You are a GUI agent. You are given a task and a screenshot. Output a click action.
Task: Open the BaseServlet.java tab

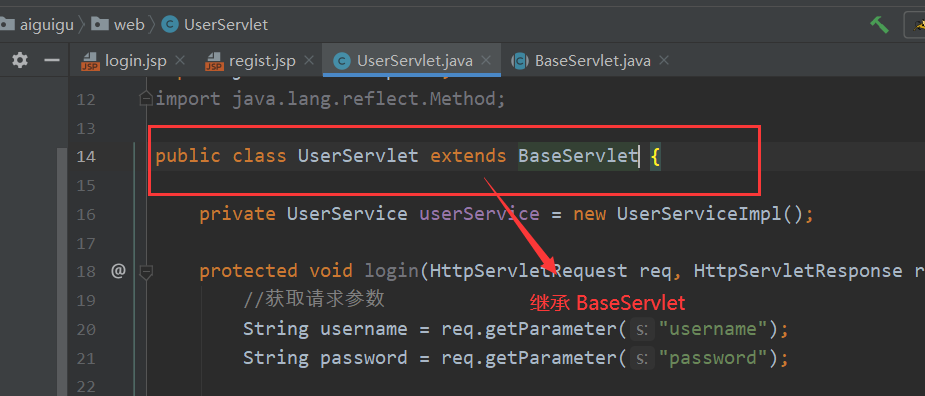click(592, 60)
